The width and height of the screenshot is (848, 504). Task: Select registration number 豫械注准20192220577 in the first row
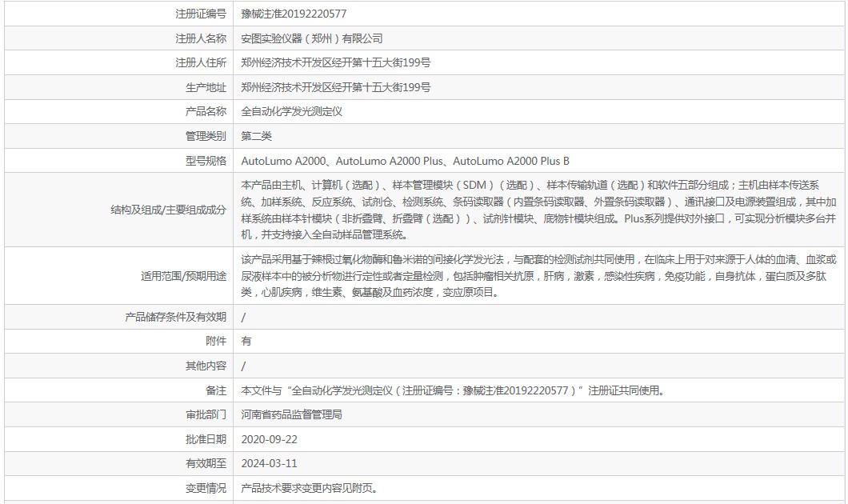coord(294,14)
